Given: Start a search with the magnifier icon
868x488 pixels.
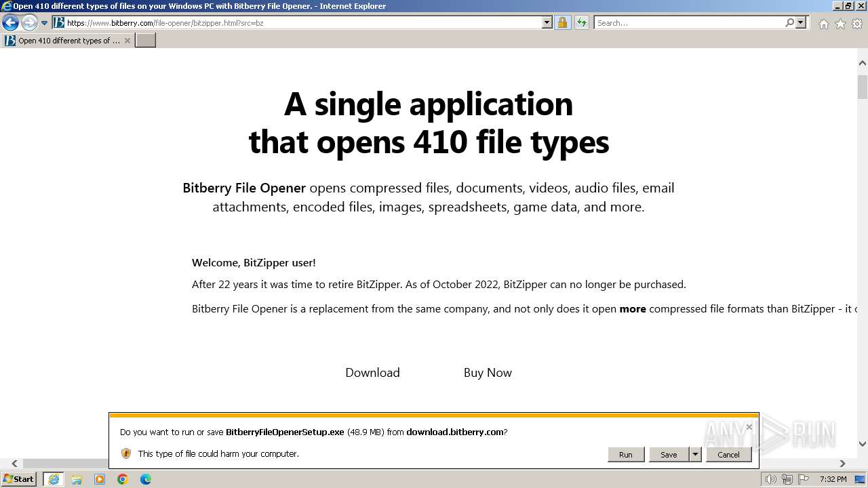Looking at the screenshot, I should tap(789, 22).
